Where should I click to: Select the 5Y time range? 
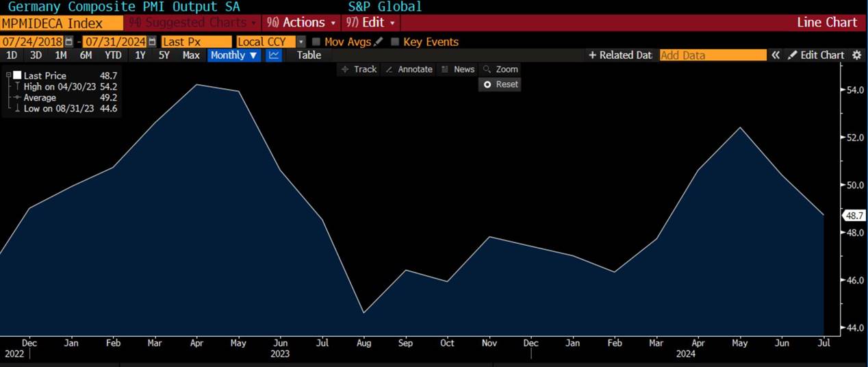(x=164, y=55)
